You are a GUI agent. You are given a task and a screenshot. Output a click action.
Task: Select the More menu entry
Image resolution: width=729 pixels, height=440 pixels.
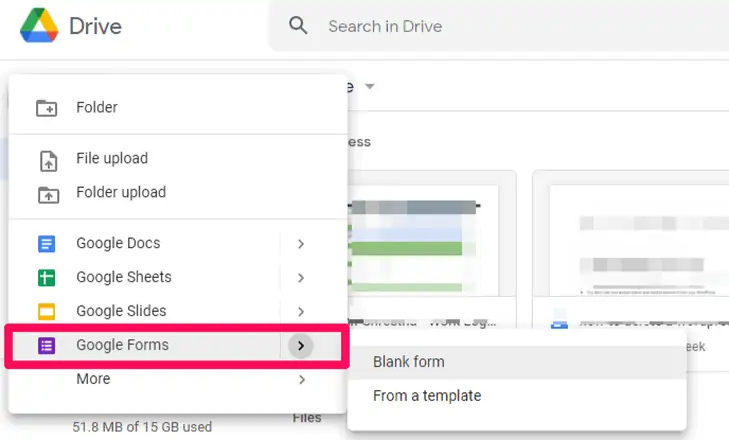tap(93, 380)
